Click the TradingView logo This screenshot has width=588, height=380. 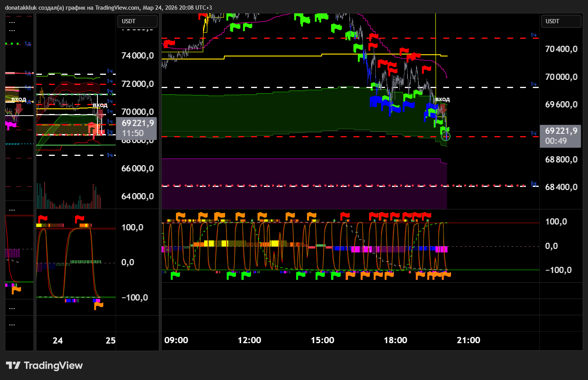[44, 365]
